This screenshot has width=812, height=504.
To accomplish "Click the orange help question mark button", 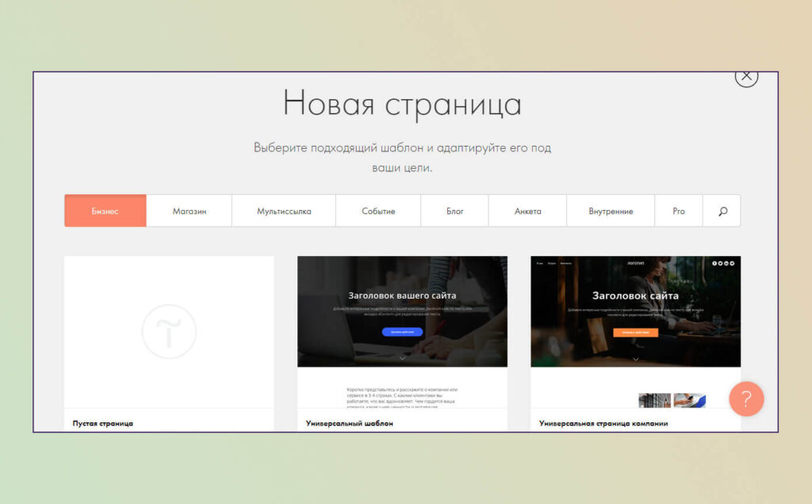I will pyautogui.click(x=746, y=399).
